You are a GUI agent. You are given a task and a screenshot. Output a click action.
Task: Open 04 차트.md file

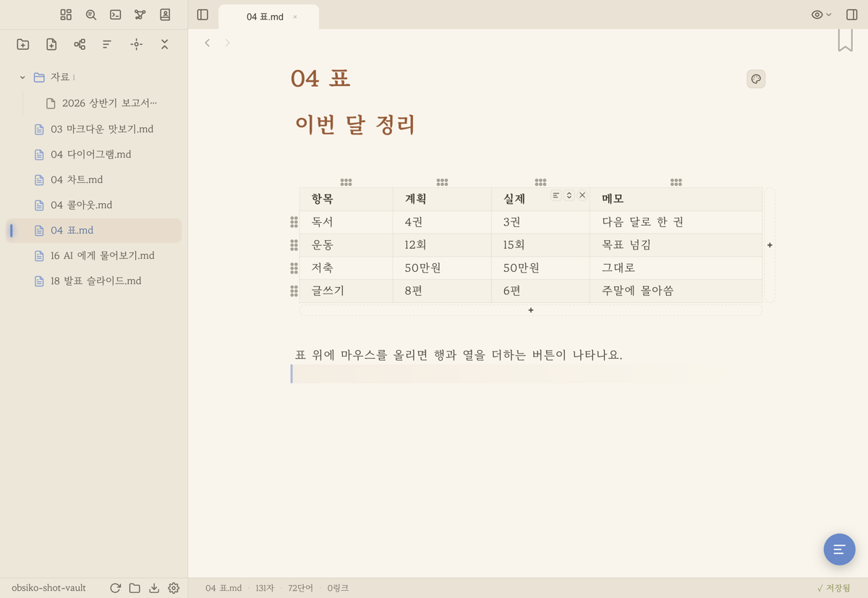[94, 179]
